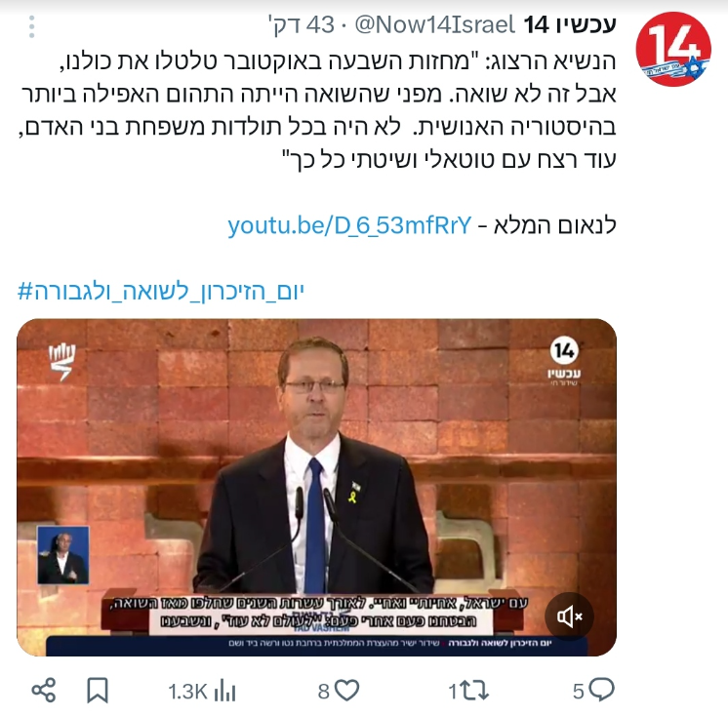Unmute the video with speaker icon

pos(569,617)
